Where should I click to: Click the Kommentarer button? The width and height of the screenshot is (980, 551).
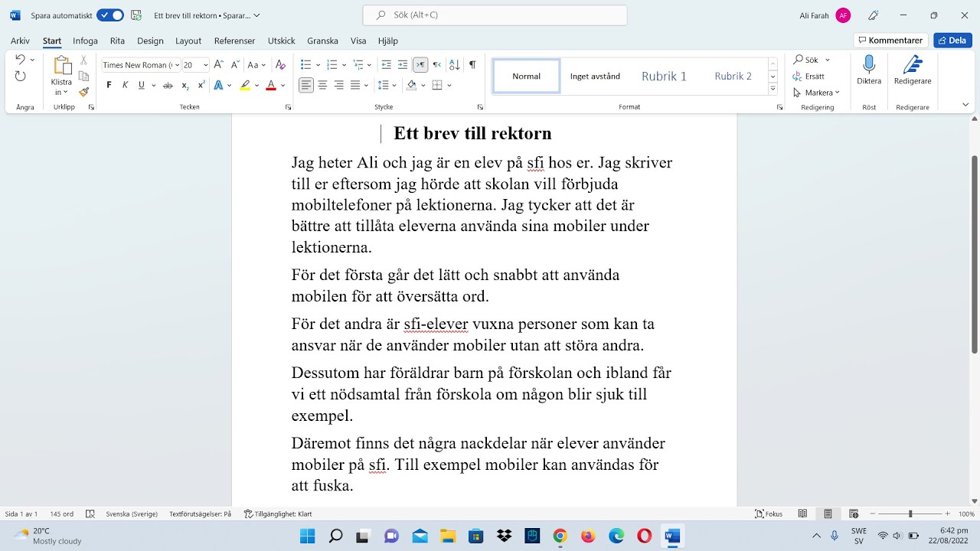[891, 41]
